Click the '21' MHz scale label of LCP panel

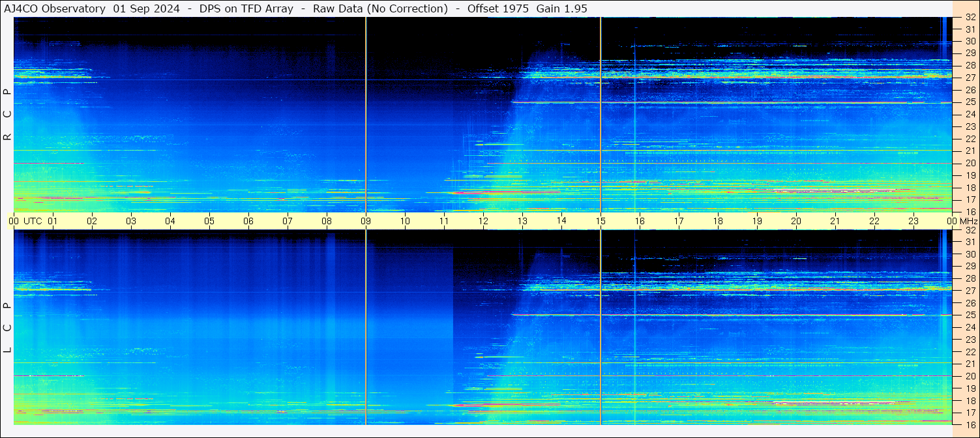pos(970,364)
